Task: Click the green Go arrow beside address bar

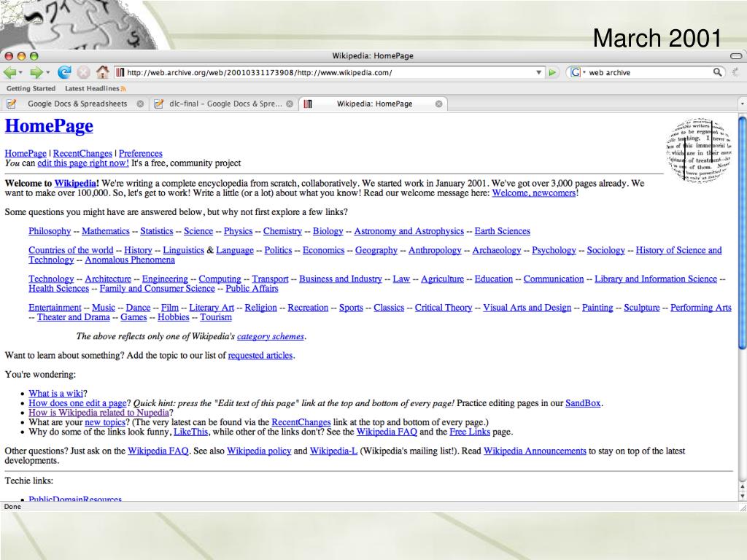Action: point(552,72)
